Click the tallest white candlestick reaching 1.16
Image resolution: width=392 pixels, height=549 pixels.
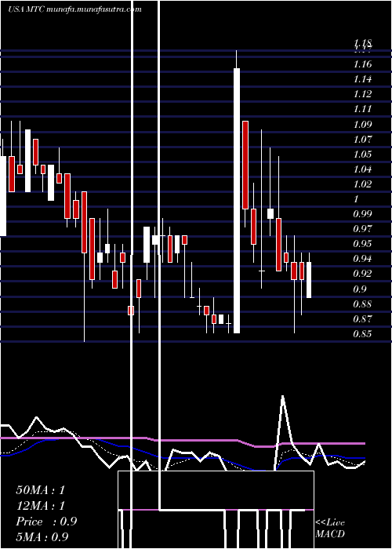pos(237,201)
